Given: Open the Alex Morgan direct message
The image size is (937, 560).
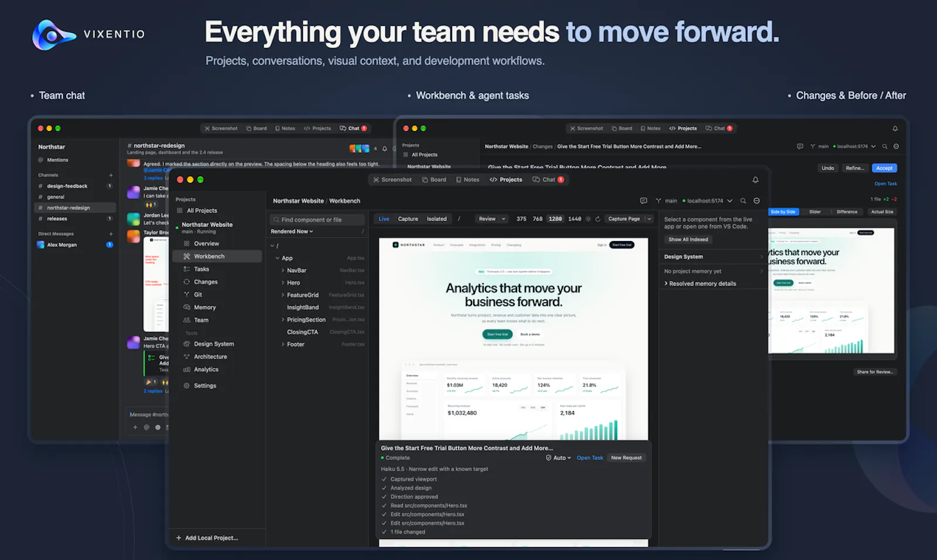Looking at the screenshot, I should pos(75,245).
